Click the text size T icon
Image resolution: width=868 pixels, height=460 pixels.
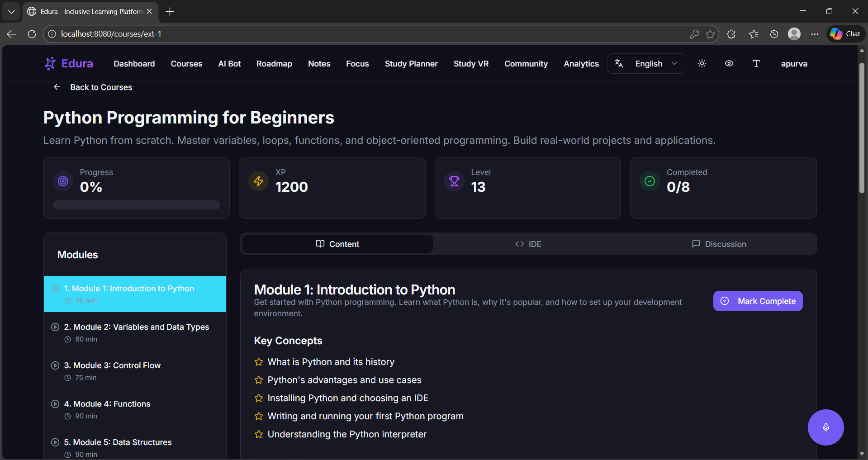[x=756, y=64]
